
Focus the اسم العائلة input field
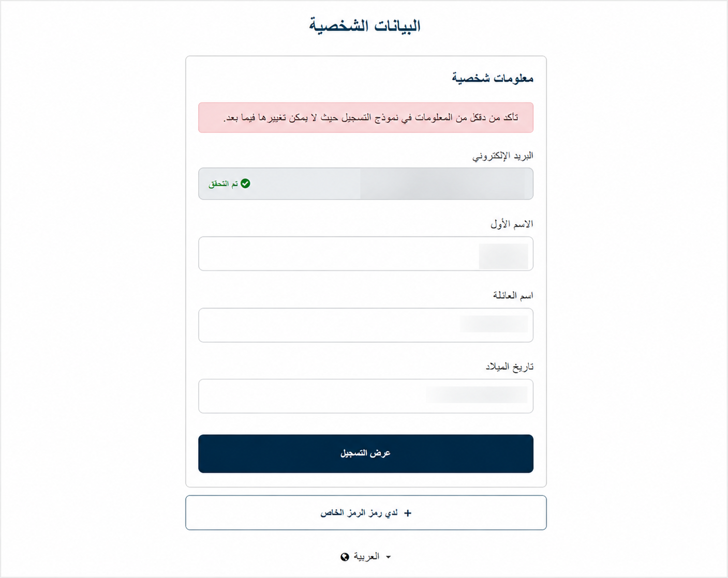366,325
